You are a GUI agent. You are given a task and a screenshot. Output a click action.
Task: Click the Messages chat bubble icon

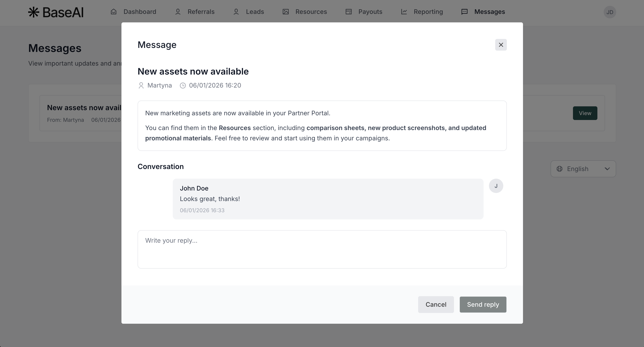[x=464, y=12]
